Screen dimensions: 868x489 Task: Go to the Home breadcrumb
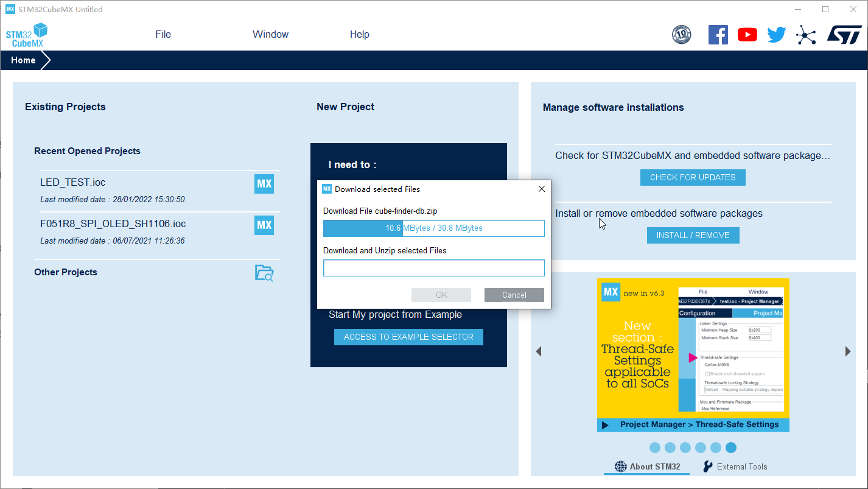23,60
